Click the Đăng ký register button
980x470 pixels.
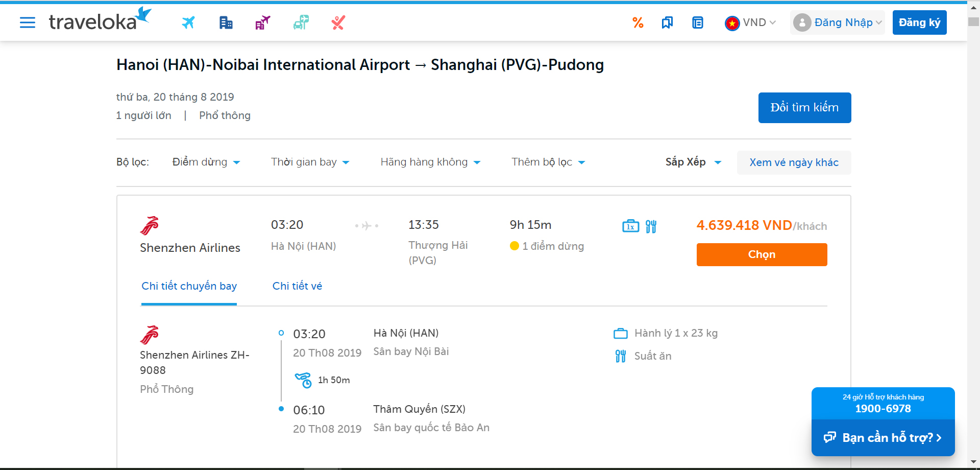[x=919, y=22]
